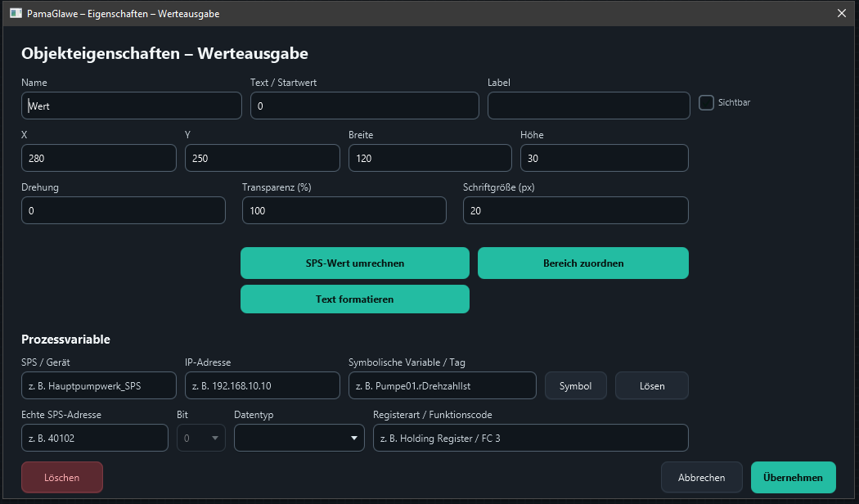Viewport: 859px width, 504px height.
Task: Click the SPS-Wert umrechnen button
Action: click(x=355, y=263)
